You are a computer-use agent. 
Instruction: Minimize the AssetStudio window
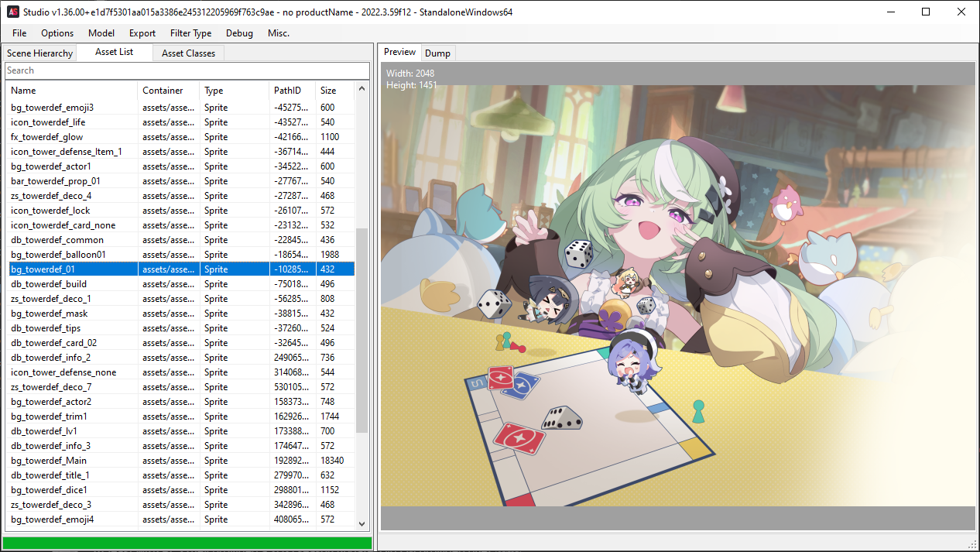point(890,12)
